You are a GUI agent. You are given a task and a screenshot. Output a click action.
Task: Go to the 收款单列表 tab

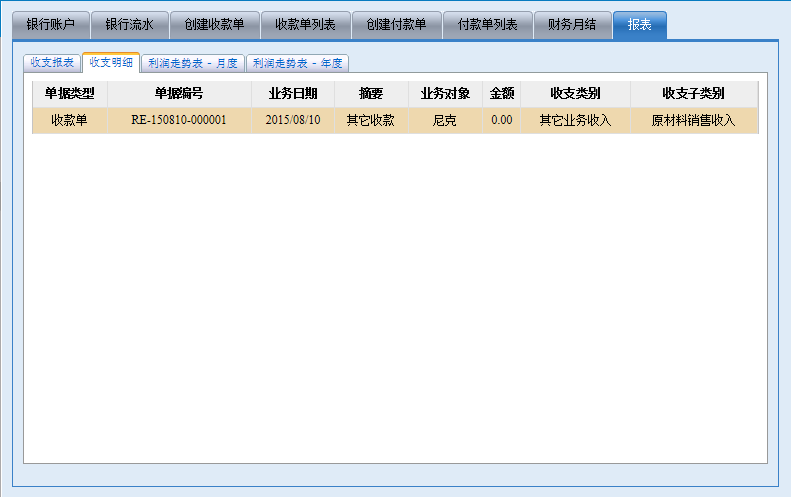click(x=305, y=25)
